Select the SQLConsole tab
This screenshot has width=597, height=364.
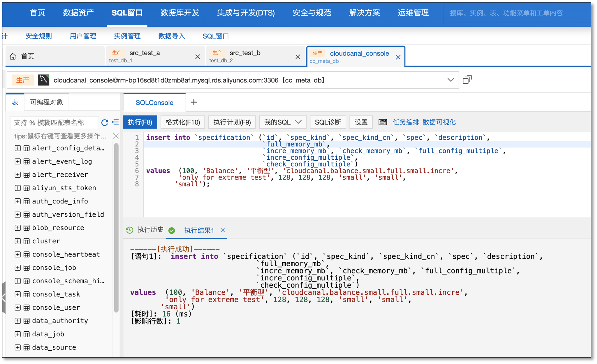click(x=154, y=102)
